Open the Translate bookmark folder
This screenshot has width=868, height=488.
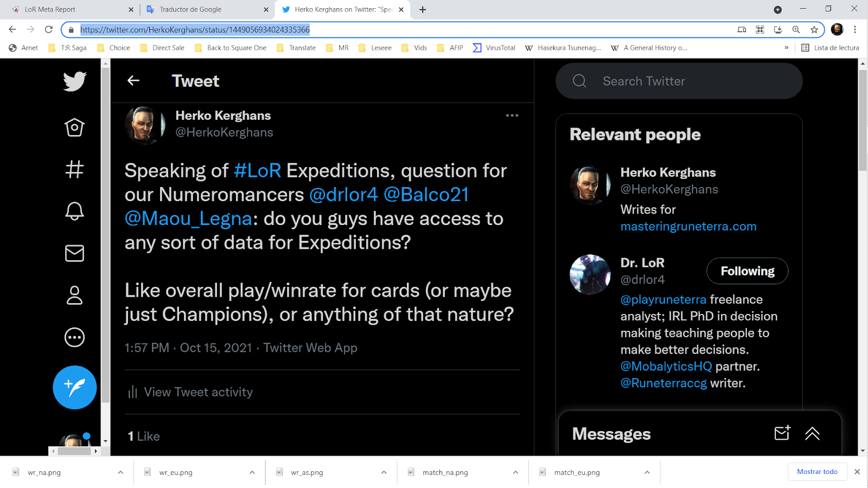click(296, 48)
